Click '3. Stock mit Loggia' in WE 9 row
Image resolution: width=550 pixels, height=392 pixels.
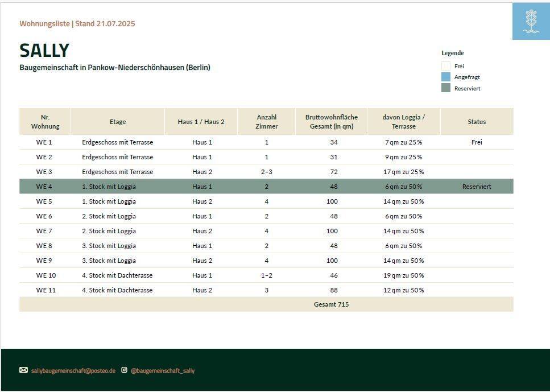(109, 261)
